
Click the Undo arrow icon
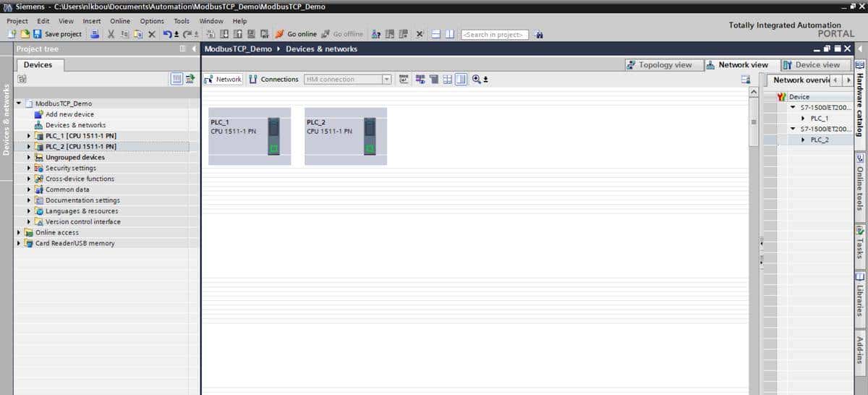(168, 34)
